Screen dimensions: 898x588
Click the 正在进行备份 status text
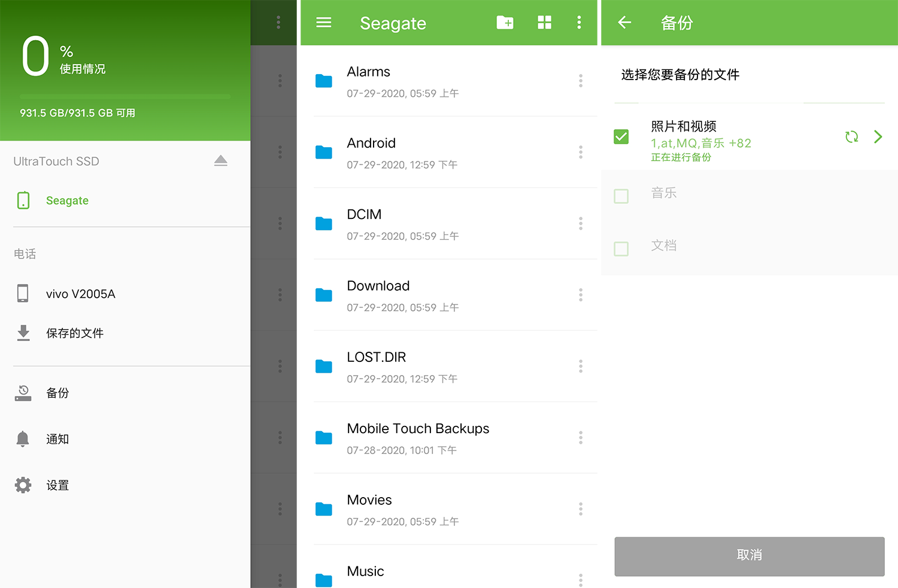(681, 157)
